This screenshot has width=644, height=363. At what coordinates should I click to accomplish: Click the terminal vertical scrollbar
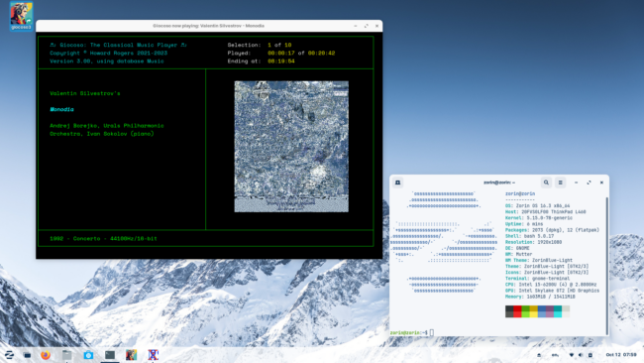(607, 266)
